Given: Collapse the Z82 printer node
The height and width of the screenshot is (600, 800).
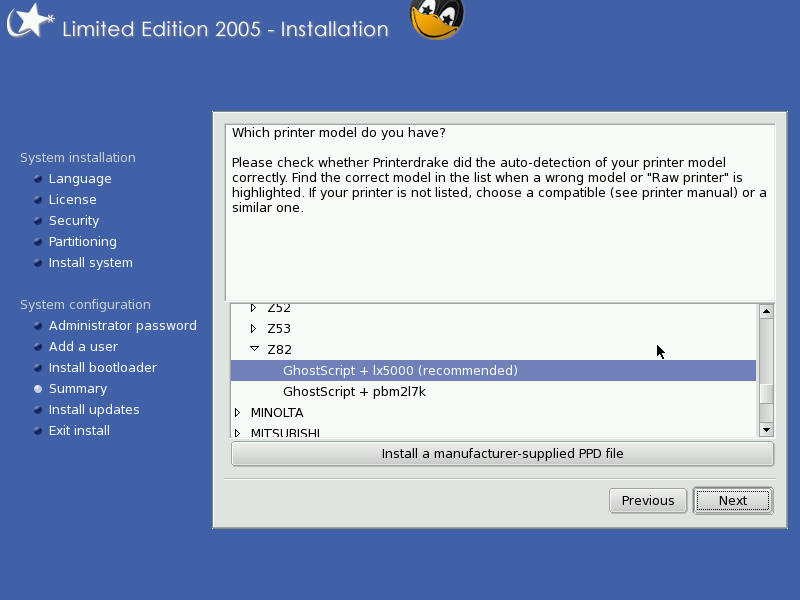Looking at the screenshot, I should tap(254, 349).
